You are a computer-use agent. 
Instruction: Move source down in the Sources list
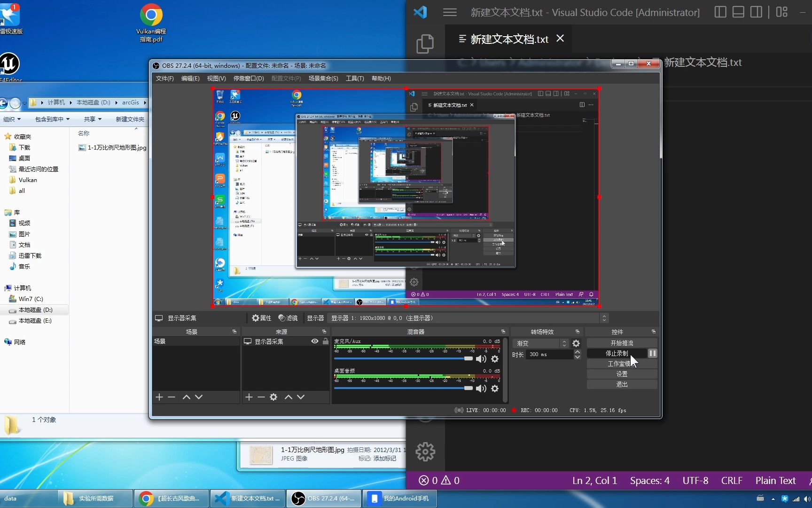pos(301,397)
